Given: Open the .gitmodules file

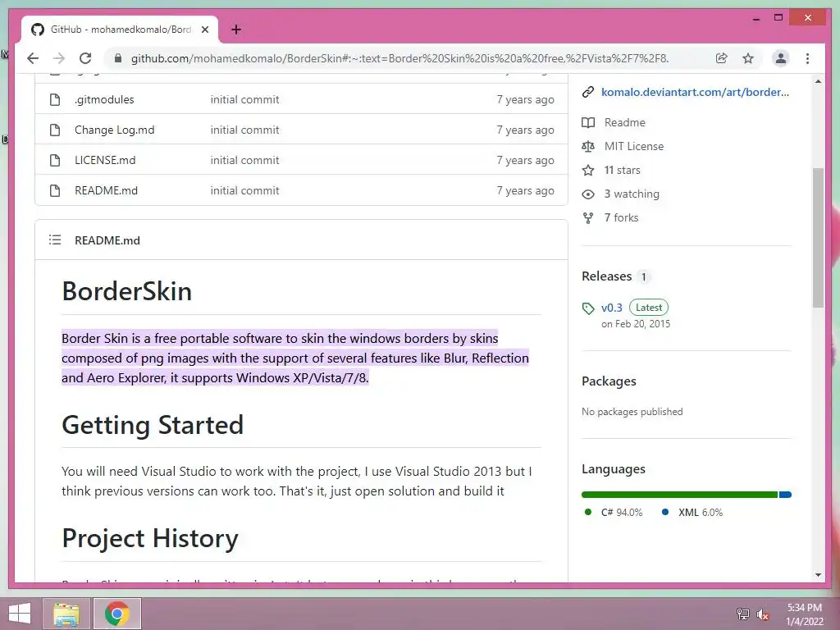Looking at the screenshot, I should pyautogui.click(x=104, y=99).
